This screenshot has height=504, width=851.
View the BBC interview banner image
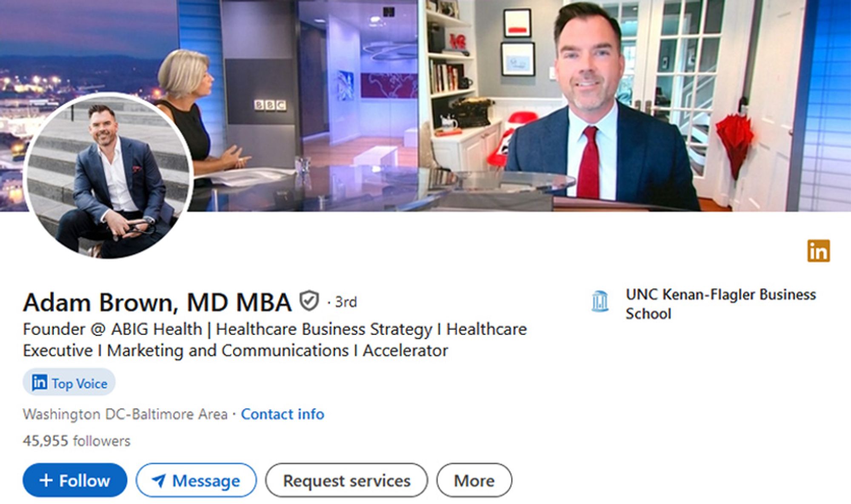pos(425,105)
